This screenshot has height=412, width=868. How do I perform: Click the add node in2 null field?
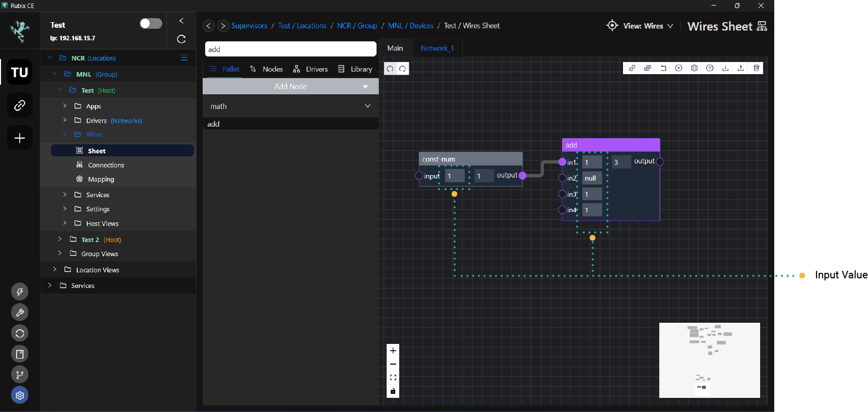point(592,178)
